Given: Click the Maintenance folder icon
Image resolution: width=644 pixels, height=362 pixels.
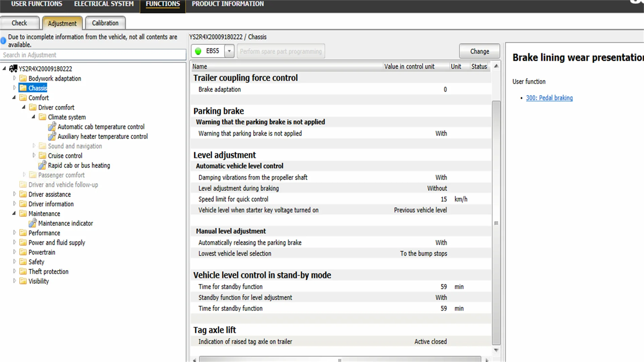Looking at the screenshot, I should coord(23,214).
